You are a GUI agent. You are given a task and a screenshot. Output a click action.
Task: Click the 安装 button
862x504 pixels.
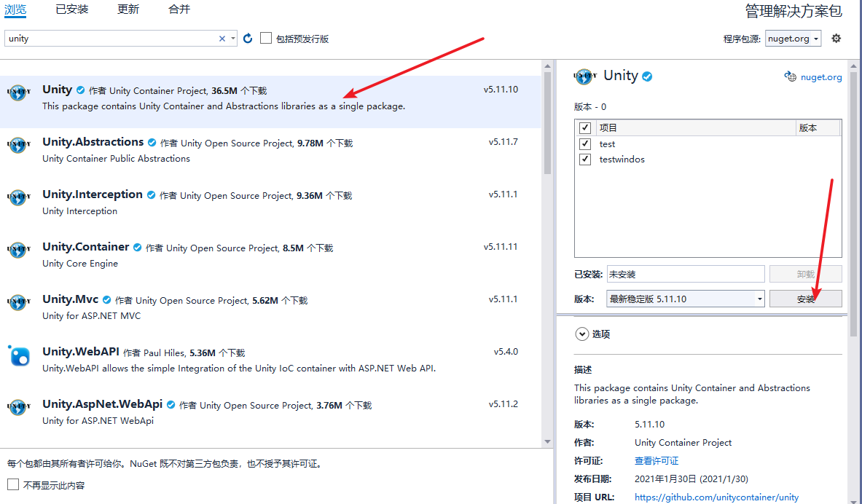point(805,298)
